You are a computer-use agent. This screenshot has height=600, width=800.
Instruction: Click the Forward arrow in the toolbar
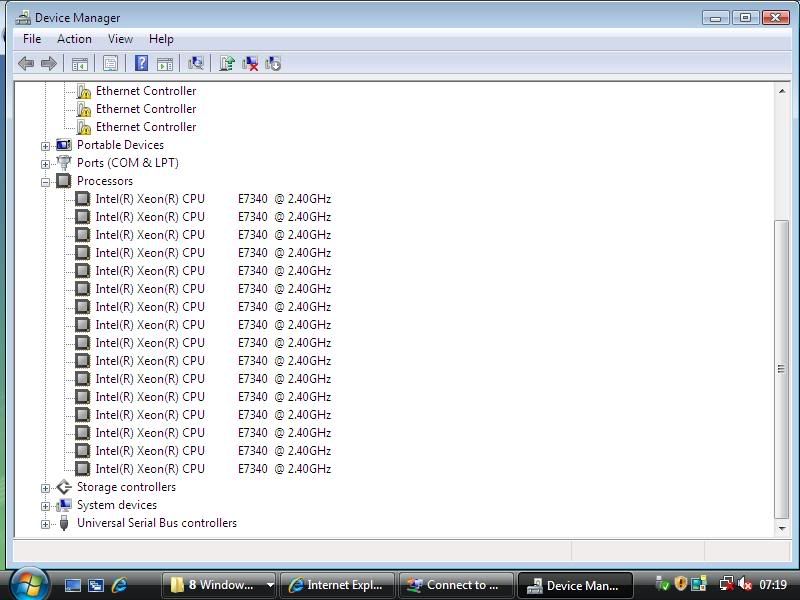click(48, 64)
